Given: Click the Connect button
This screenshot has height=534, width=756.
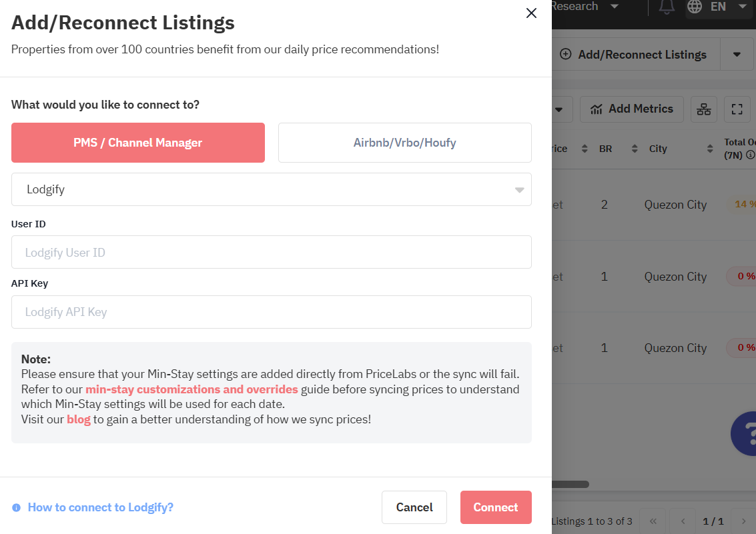Looking at the screenshot, I should [496, 507].
